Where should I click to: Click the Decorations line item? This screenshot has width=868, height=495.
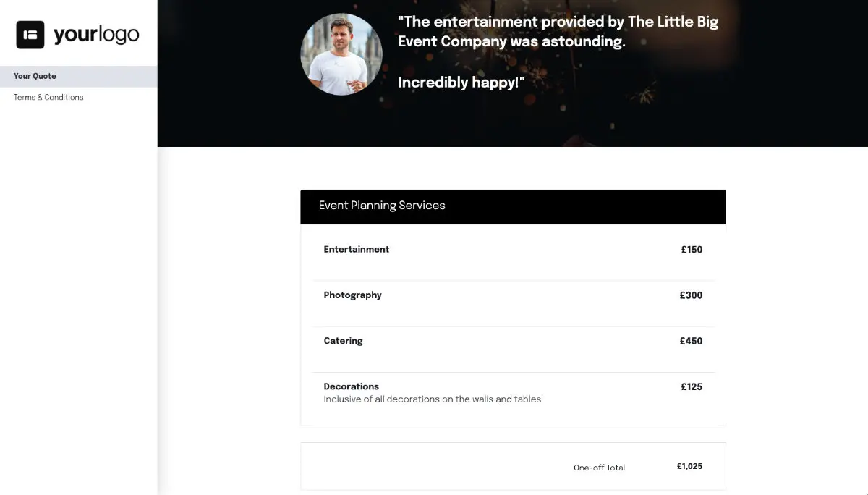pyautogui.click(x=352, y=386)
